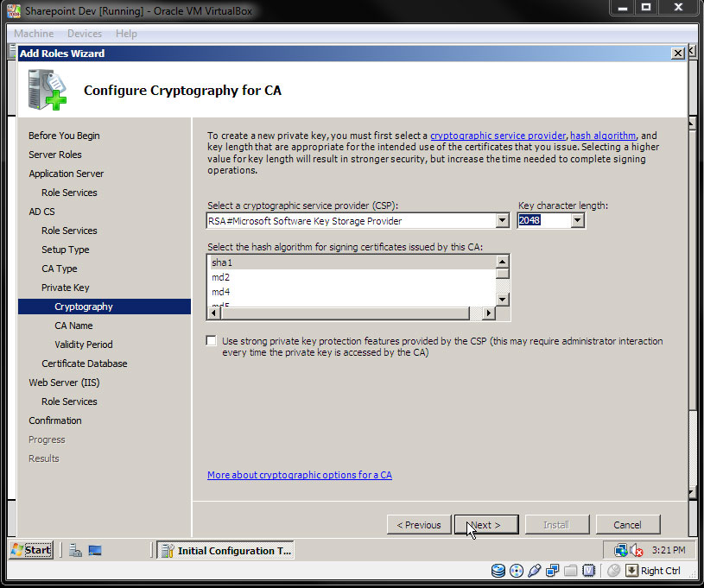Open More about cryptographic options link
Viewport: 704px width, 588px height.
pos(300,475)
